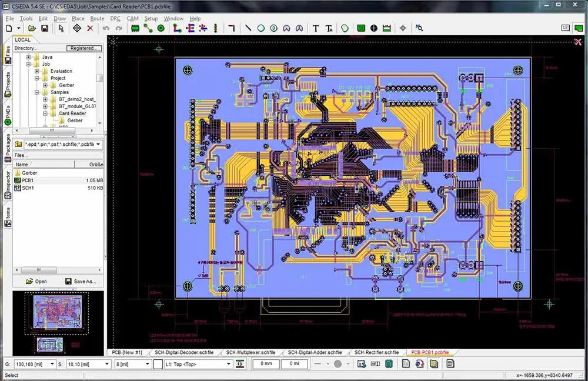Select the arrow pointer tool
The height and width of the screenshot is (381, 588).
coord(61,28)
